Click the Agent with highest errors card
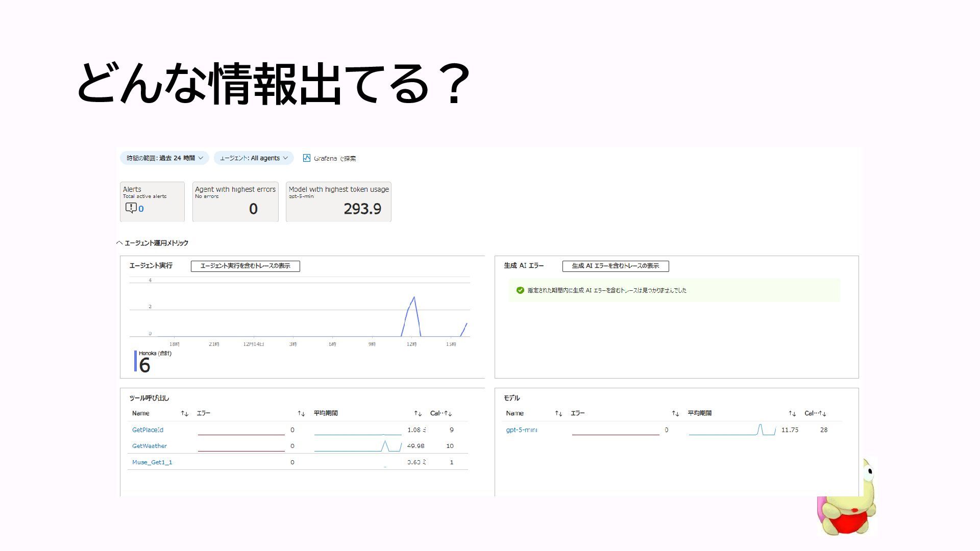This screenshot has width=980, height=551. pos(235,202)
